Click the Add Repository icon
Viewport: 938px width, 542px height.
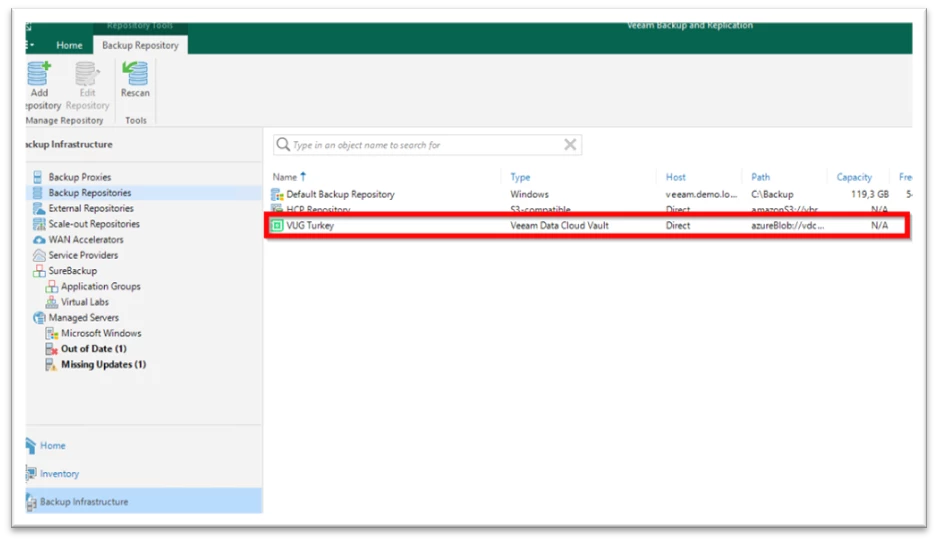tap(39, 74)
